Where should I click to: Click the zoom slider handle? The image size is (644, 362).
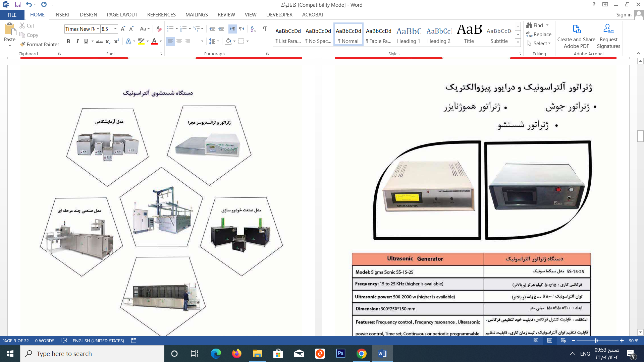click(x=596, y=341)
